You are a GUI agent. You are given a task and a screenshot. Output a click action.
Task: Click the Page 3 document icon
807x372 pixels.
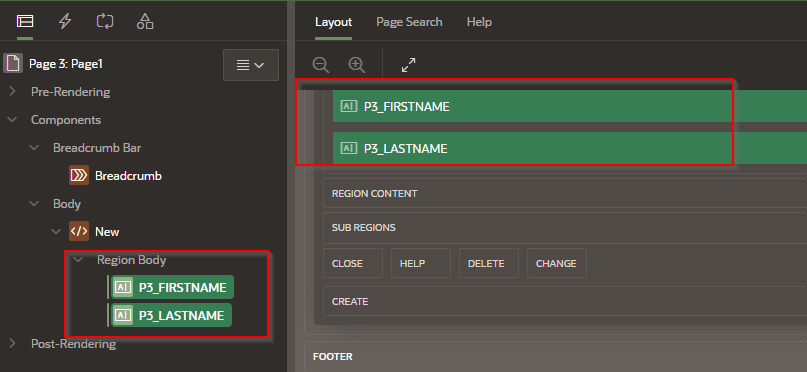(13, 64)
